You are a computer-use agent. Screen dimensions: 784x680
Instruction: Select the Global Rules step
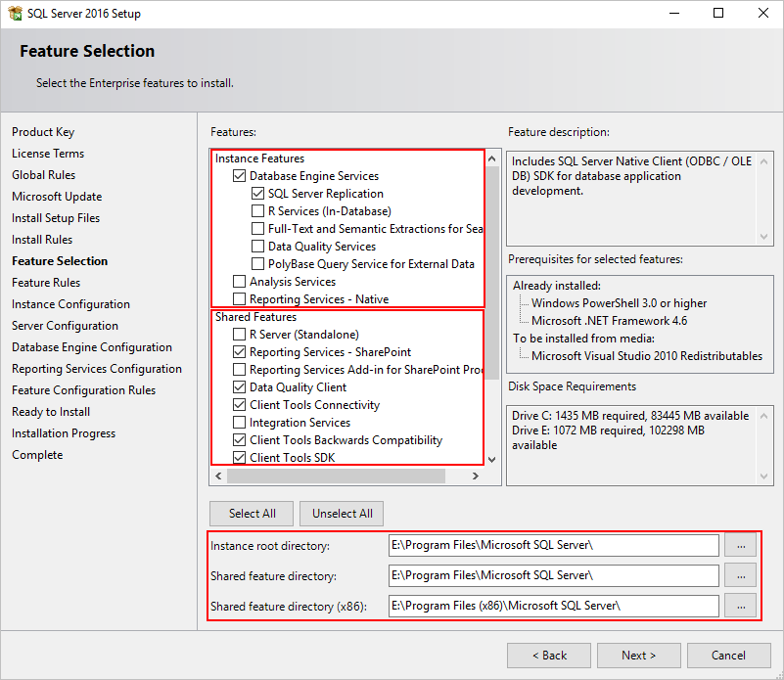coord(43,175)
